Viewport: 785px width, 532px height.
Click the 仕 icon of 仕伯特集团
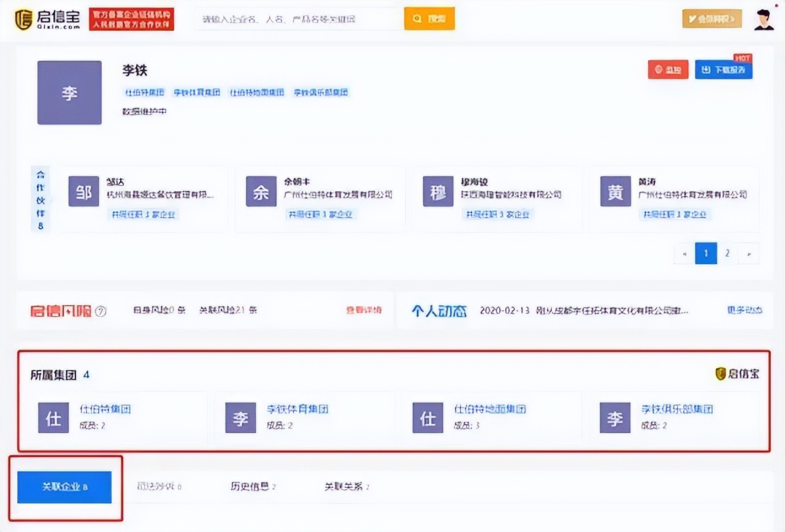pos(53,417)
